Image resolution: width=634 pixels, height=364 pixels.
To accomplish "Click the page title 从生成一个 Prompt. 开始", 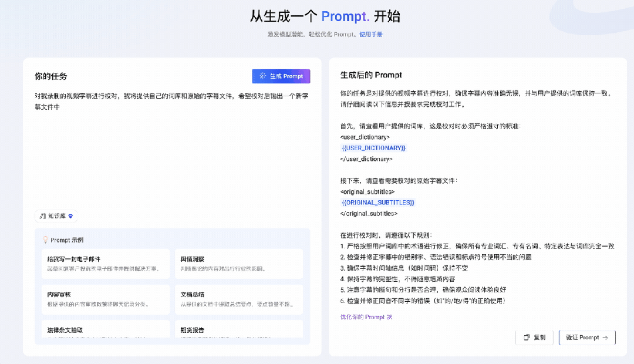I will click(325, 16).
